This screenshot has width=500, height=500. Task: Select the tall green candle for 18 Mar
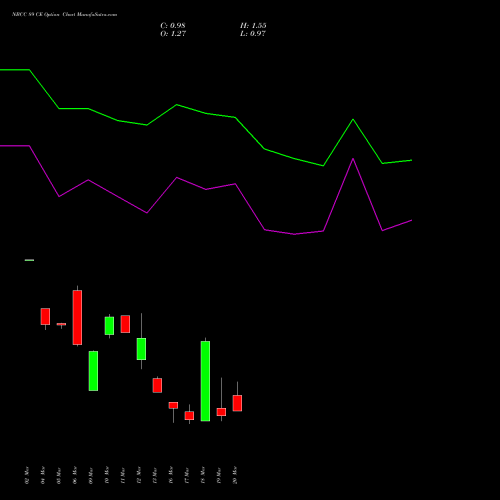[205, 381]
